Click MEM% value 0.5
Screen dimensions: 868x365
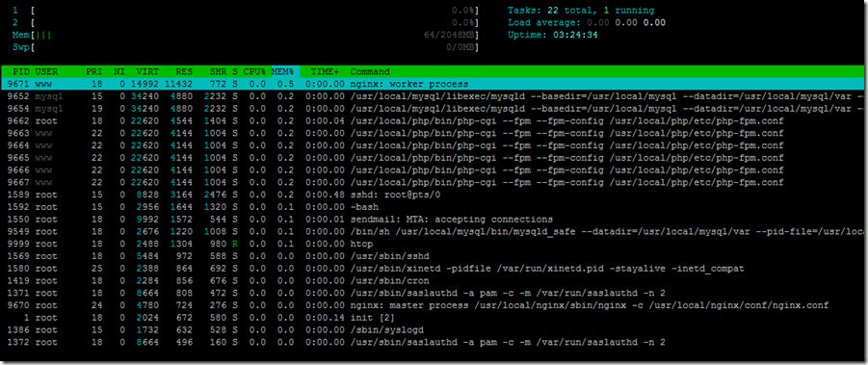[x=286, y=84]
